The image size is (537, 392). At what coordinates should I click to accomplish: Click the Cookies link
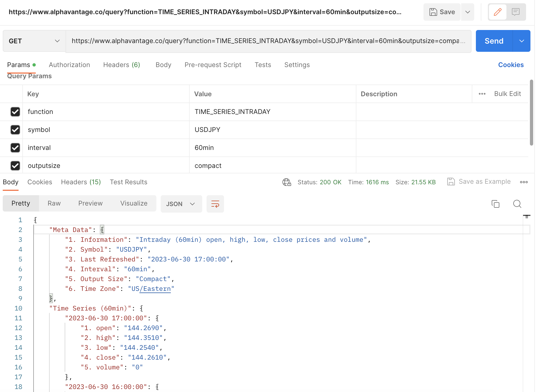point(511,65)
